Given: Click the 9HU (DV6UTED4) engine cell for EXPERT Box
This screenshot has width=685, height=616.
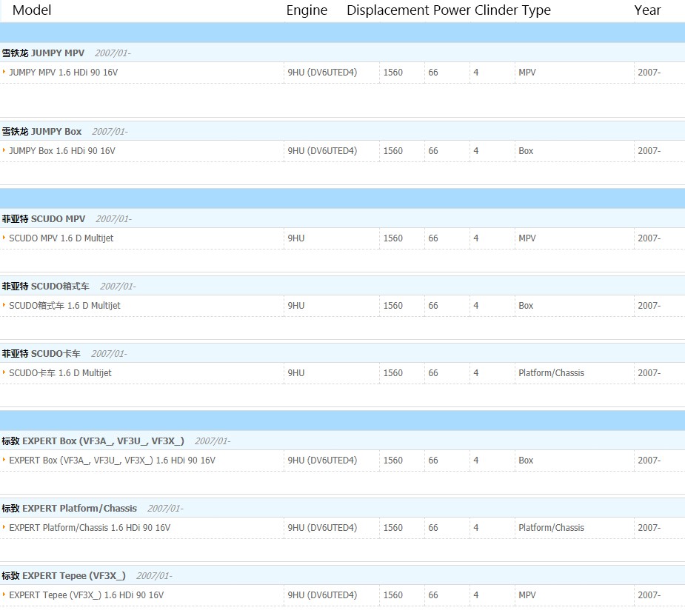Looking at the screenshot, I should pos(322,461).
